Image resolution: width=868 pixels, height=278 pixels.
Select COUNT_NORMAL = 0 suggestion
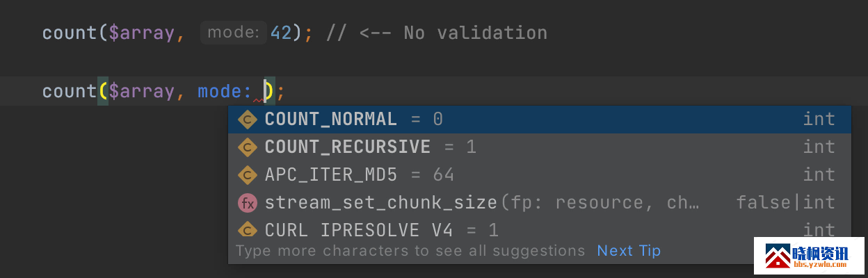[x=540, y=120]
